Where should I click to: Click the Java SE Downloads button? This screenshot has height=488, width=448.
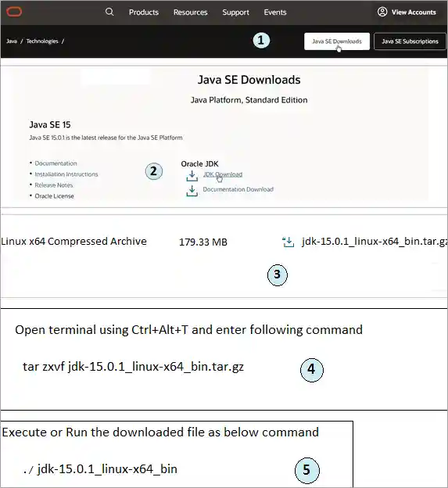tap(337, 41)
